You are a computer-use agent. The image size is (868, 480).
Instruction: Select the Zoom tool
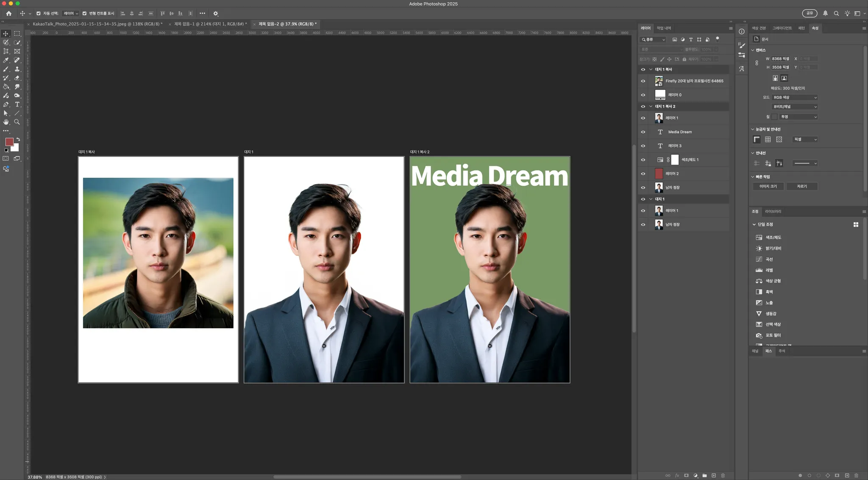(x=17, y=122)
